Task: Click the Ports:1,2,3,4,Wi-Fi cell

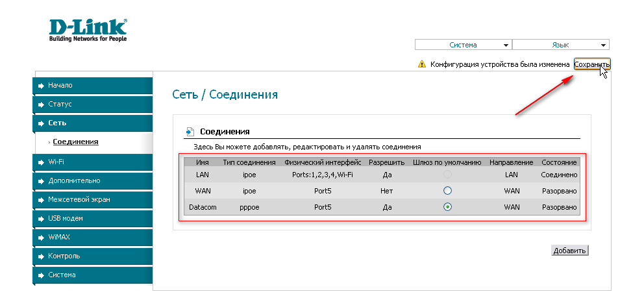Action: pyautogui.click(x=323, y=175)
